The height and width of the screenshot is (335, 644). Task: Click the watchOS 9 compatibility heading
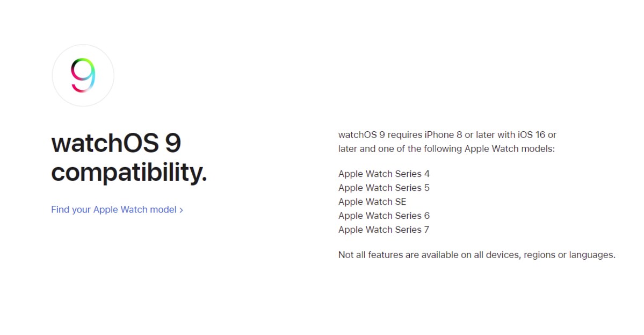[x=129, y=158]
